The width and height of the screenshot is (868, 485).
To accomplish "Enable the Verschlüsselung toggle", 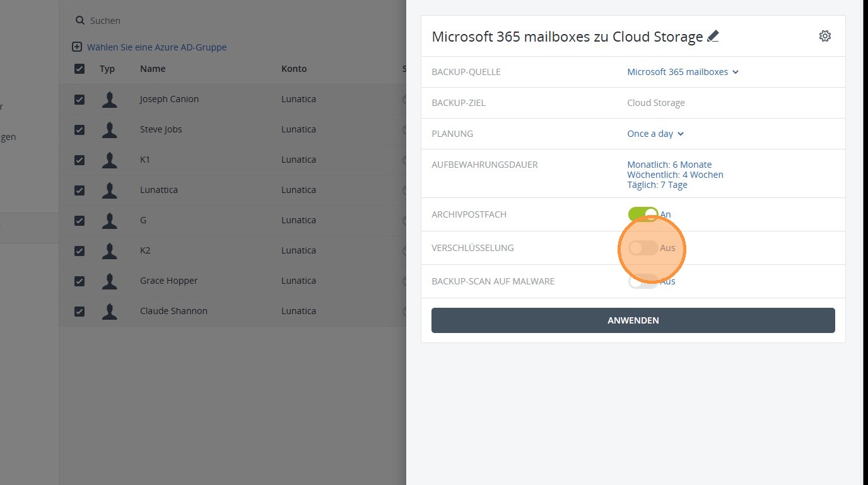I will click(x=643, y=248).
